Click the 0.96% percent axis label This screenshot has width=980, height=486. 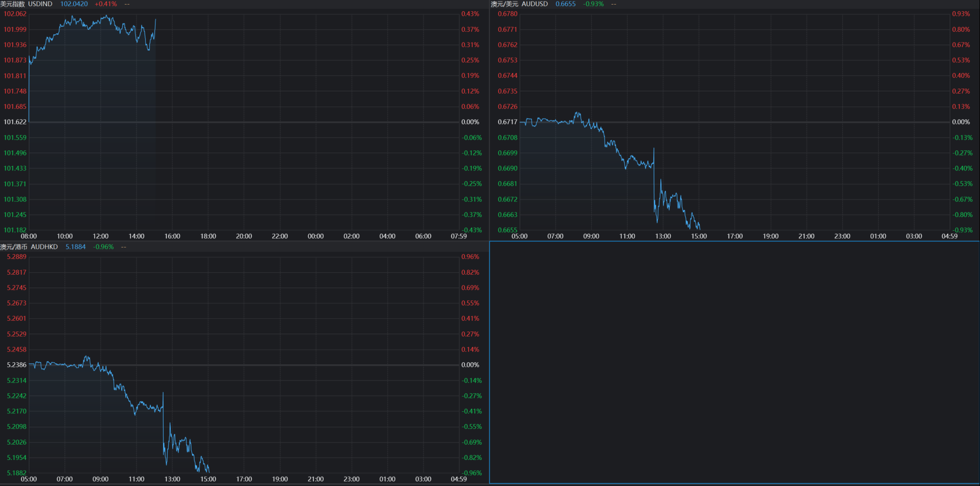click(x=471, y=257)
